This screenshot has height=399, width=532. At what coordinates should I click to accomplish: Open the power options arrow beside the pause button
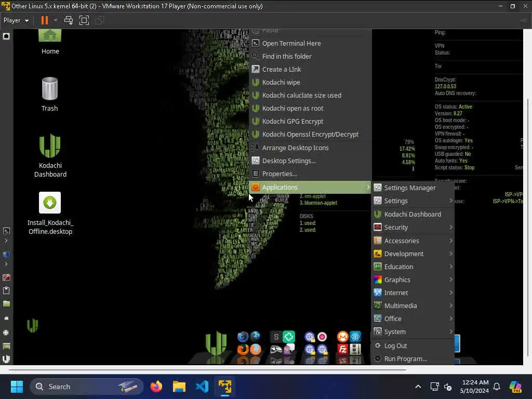[x=55, y=20]
